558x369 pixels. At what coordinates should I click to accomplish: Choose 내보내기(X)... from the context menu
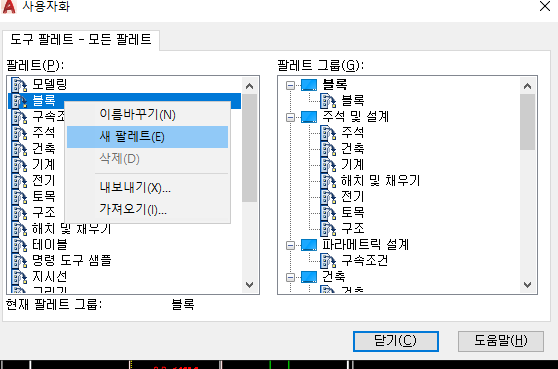pyautogui.click(x=147, y=187)
